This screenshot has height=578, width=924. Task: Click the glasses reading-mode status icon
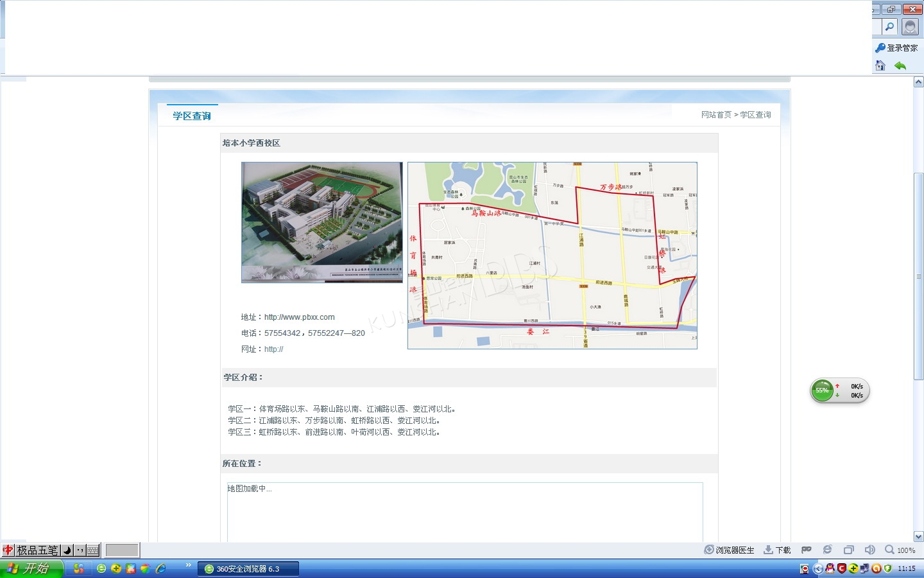(x=807, y=550)
